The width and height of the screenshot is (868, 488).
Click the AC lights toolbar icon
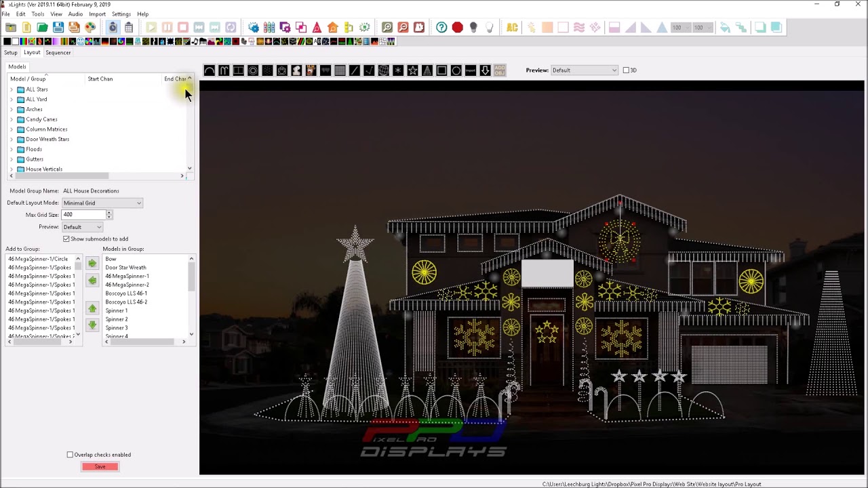tap(512, 28)
